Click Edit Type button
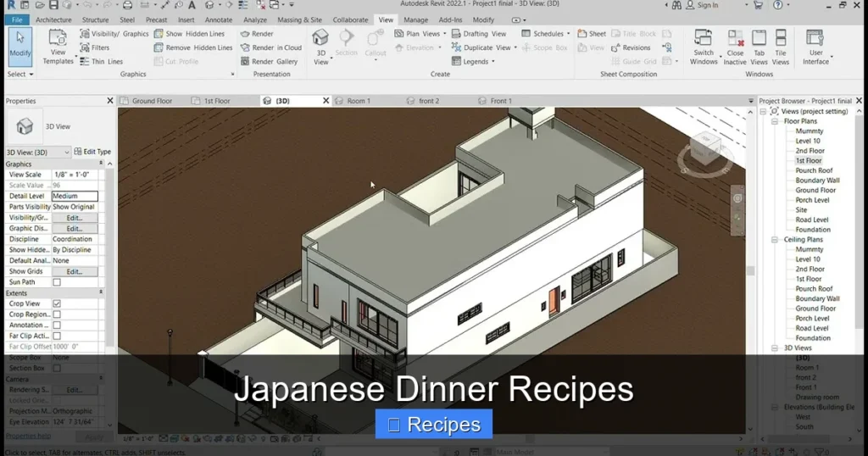Viewport: 868px width, 456px height. 92,152
